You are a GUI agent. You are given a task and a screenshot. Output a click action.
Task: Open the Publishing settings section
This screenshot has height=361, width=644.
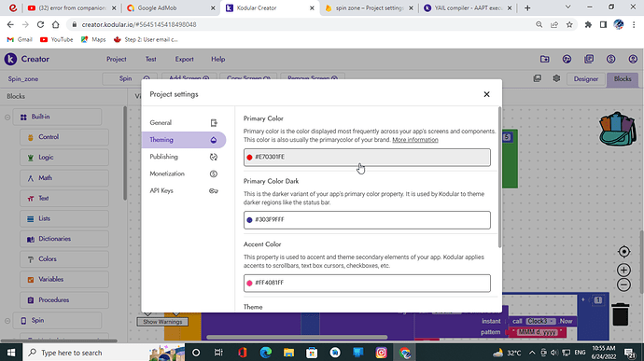(x=184, y=157)
